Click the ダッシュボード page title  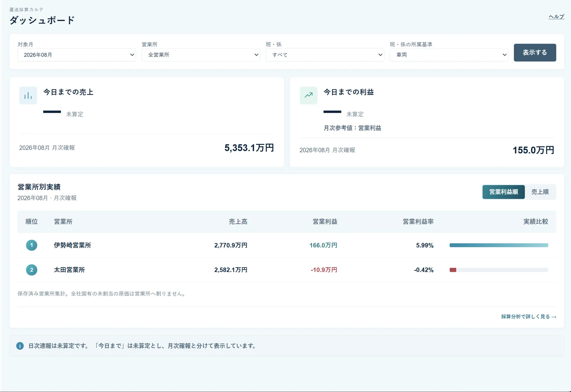[42, 20]
